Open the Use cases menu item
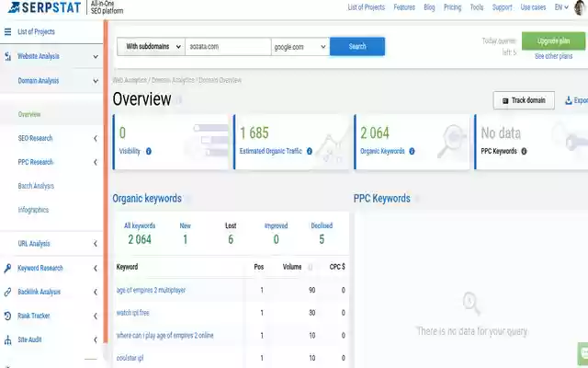The width and height of the screenshot is (588, 368). (533, 7)
